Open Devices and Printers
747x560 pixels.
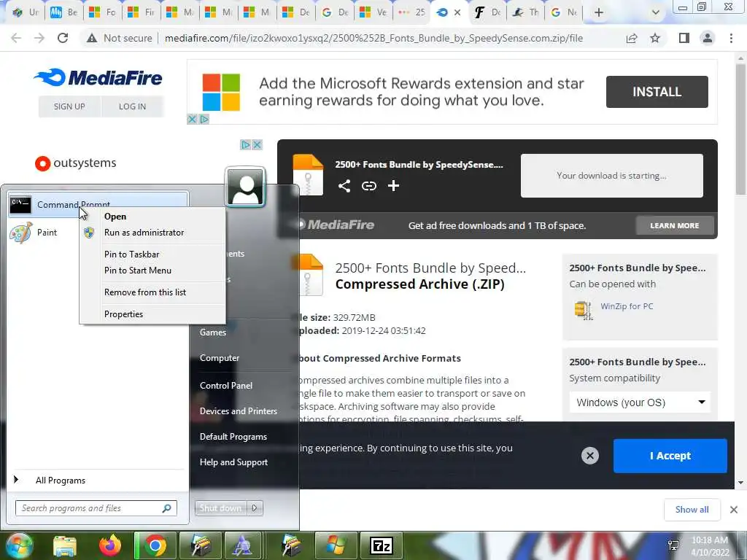[239, 411]
